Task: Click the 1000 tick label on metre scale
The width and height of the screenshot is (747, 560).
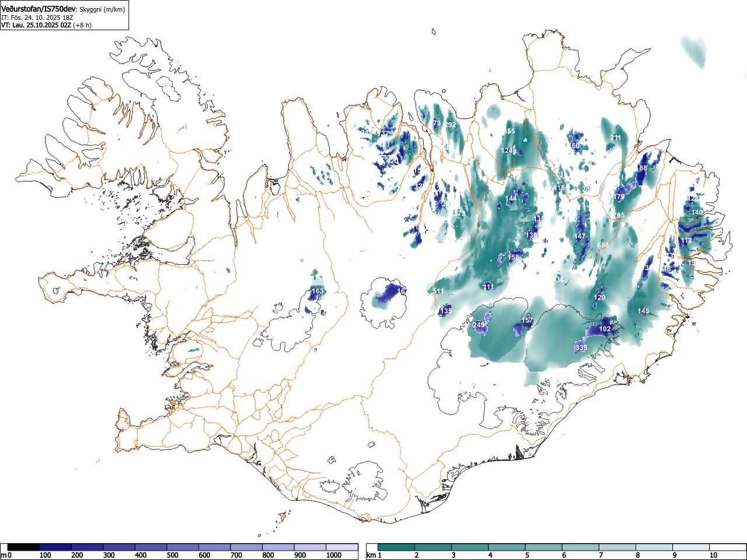Action: tap(333, 555)
